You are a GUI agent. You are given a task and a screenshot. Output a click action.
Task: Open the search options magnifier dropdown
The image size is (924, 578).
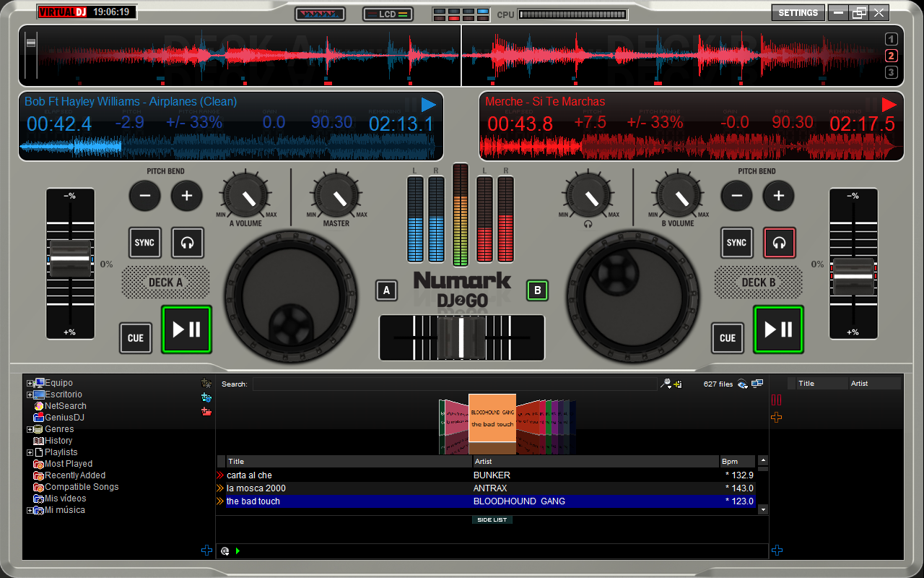[666, 384]
